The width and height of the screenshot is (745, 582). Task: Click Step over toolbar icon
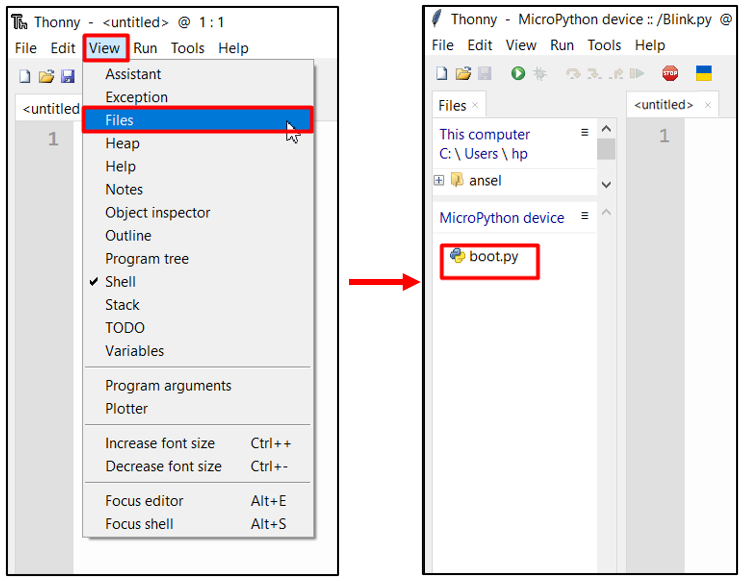tap(573, 74)
